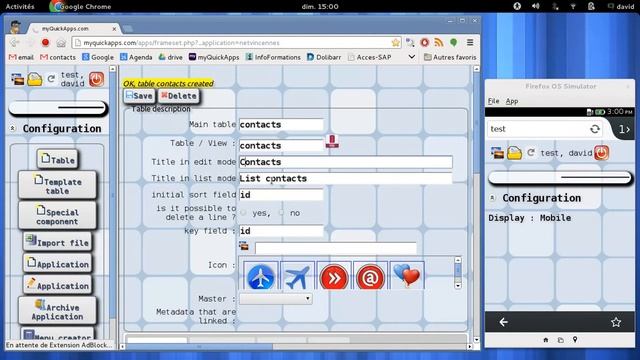Click the Chrome back arrow

tap(15, 42)
